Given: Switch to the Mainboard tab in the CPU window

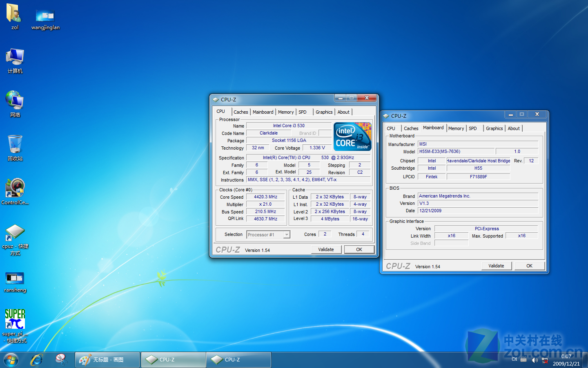Looking at the screenshot, I should [x=263, y=112].
